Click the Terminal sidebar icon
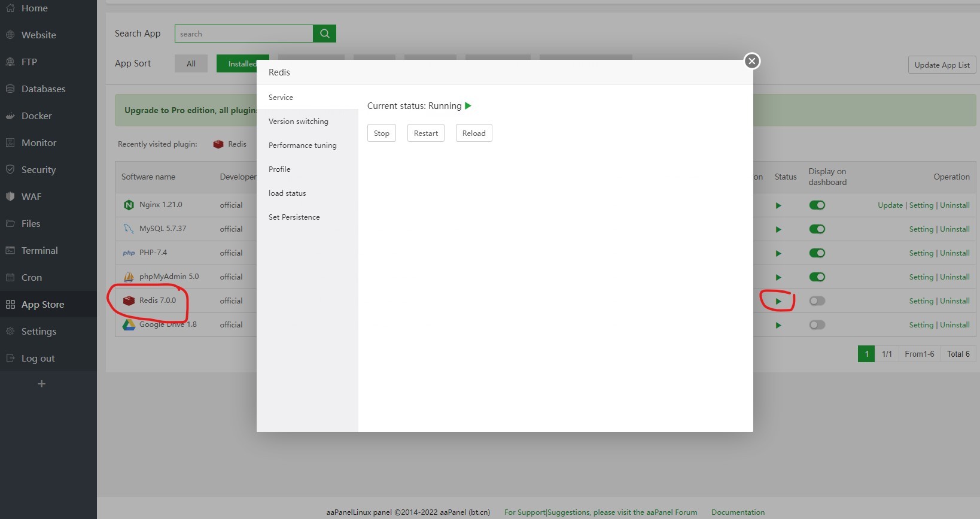This screenshot has height=519, width=980. (x=10, y=250)
